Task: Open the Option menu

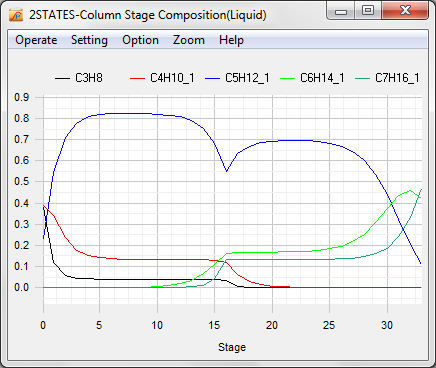Action: (140, 40)
